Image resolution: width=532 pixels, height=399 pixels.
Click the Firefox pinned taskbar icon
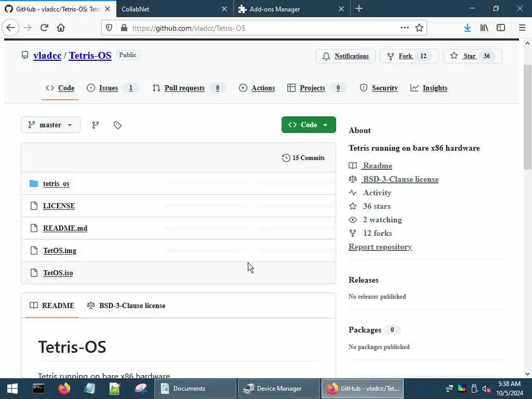tap(64, 389)
